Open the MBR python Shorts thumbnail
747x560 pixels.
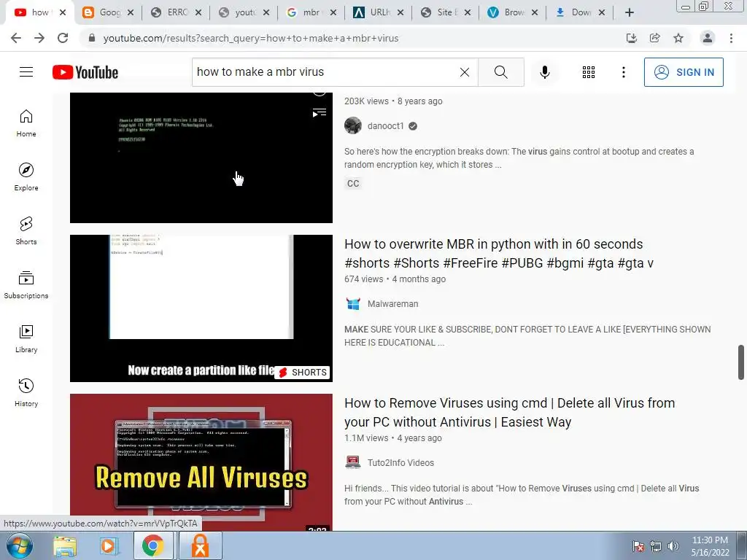201,308
